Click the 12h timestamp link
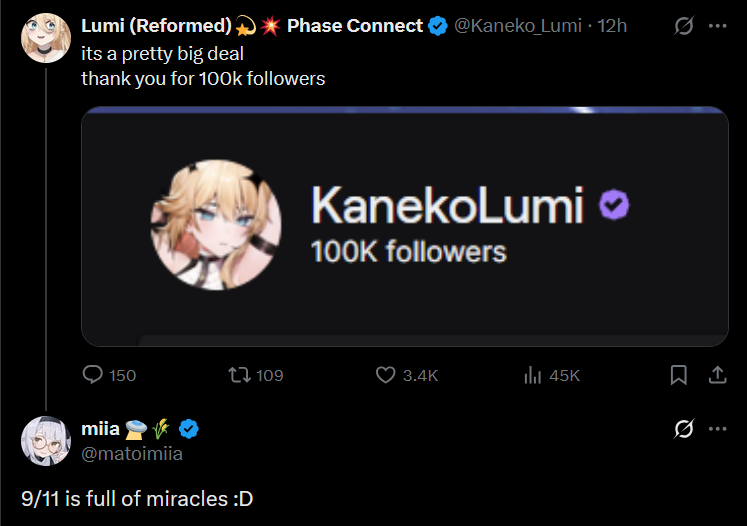The height and width of the screenshot is (526, 747). pyautogui.click(x=612, y=26)
